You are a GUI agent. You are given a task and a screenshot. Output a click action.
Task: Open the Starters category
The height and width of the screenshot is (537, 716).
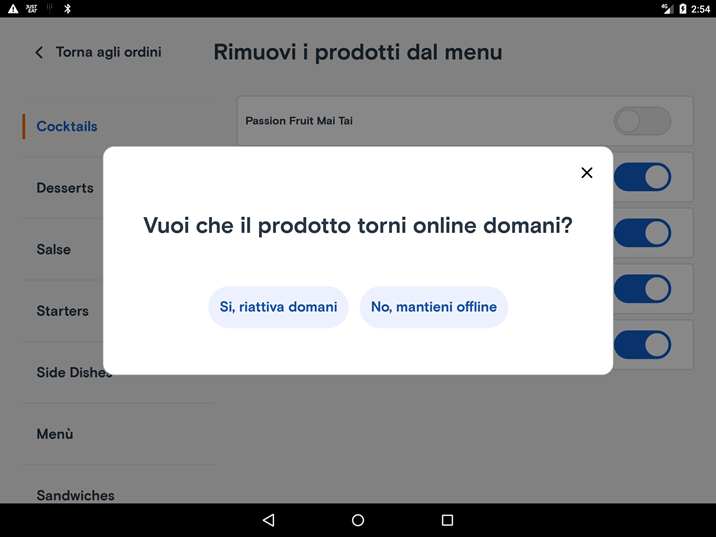pos(63,311)
